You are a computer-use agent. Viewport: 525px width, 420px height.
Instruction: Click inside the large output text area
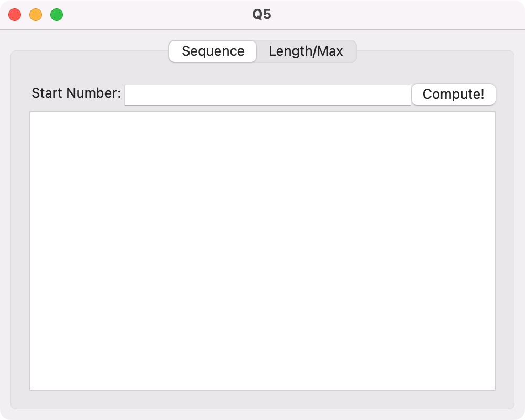pyautogui.click(x=262, y=251)
